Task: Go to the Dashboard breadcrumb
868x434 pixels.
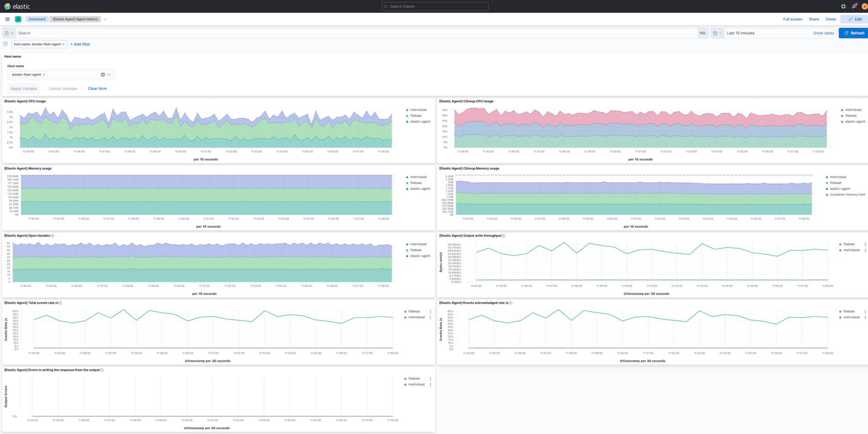Action: point(37,19)
